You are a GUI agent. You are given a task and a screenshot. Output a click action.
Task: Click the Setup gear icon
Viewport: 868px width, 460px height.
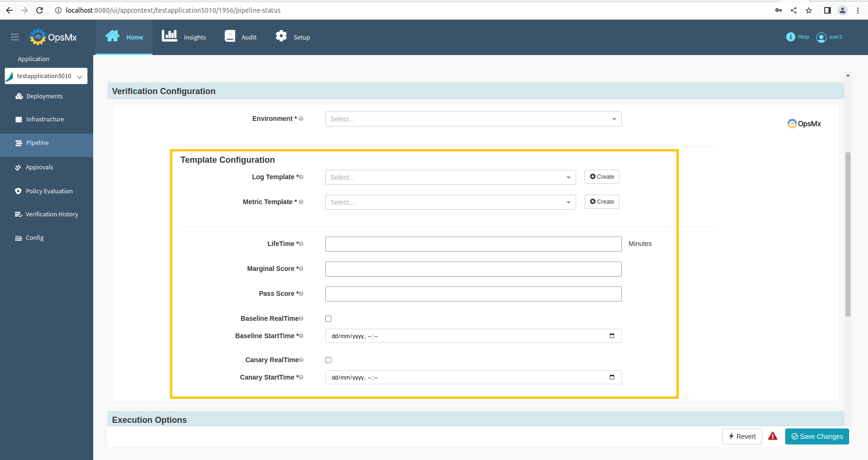click(x=281, y=36)
